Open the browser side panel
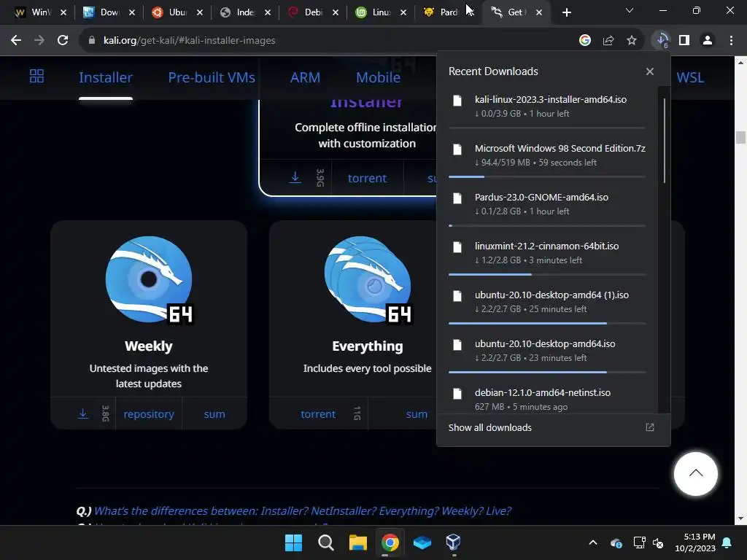 coord(684,41)
